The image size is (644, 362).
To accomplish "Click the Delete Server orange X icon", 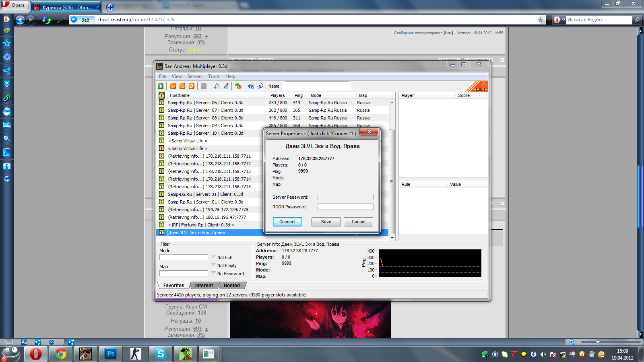I will pyautogui.click(x=182, y=86).
